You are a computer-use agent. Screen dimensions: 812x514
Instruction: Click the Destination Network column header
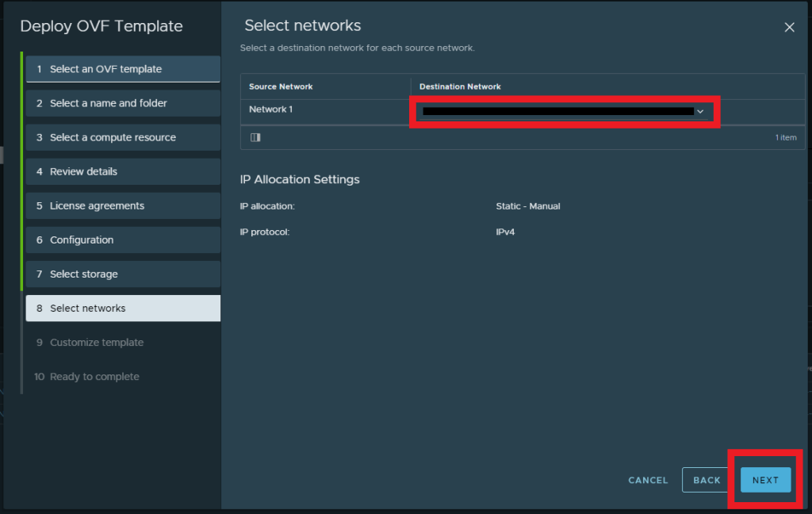[x=460, y=86]
